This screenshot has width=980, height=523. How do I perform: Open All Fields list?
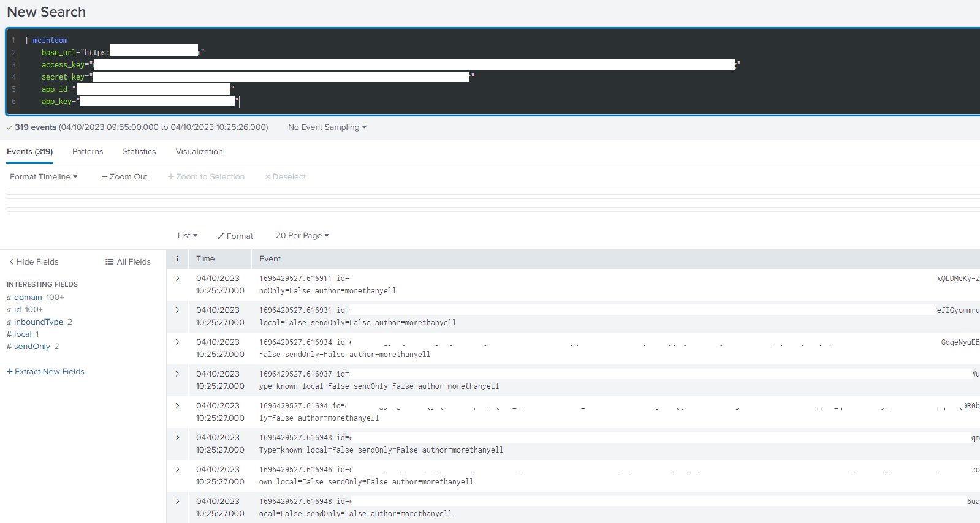(128, 261)
